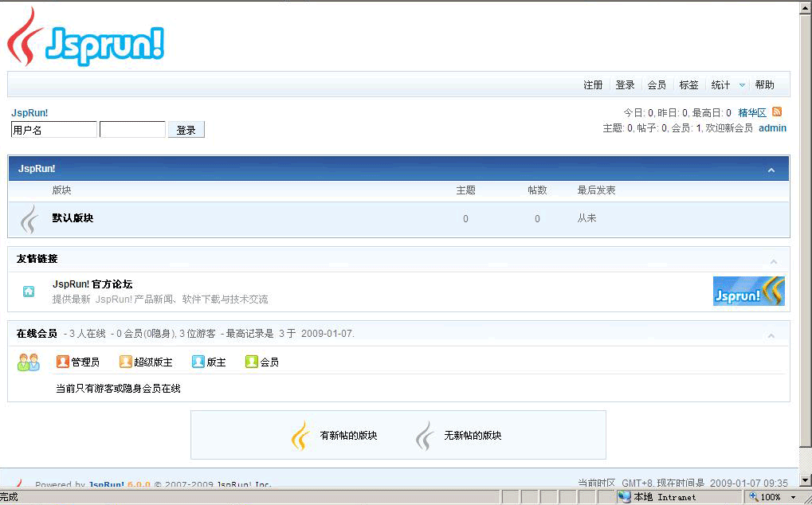Click the Jsprun! logo at top
812x505 pixels.
coord(86,37)
